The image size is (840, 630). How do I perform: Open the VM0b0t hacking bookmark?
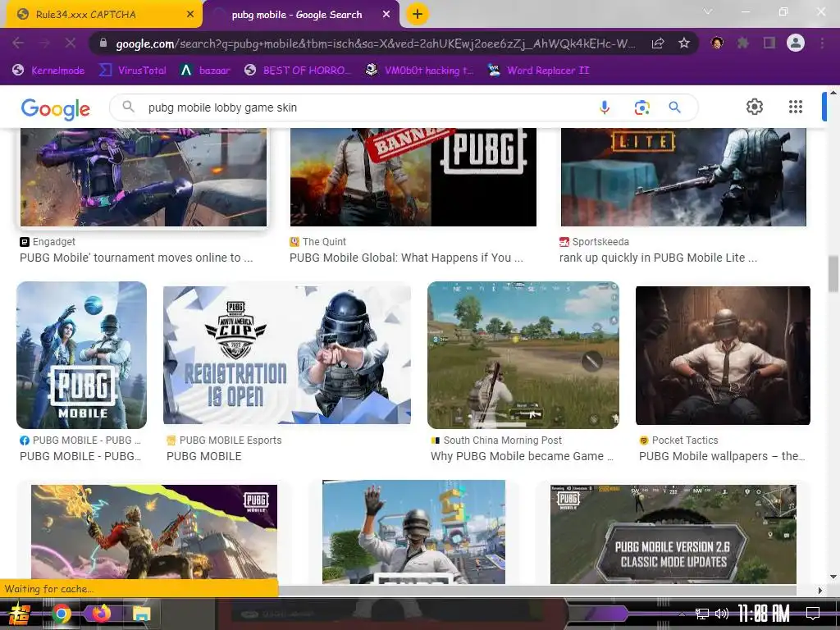pos(419,71)
